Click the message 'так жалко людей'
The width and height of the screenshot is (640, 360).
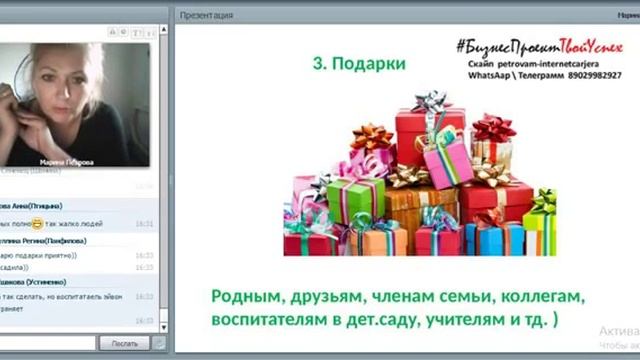(74, 224)
